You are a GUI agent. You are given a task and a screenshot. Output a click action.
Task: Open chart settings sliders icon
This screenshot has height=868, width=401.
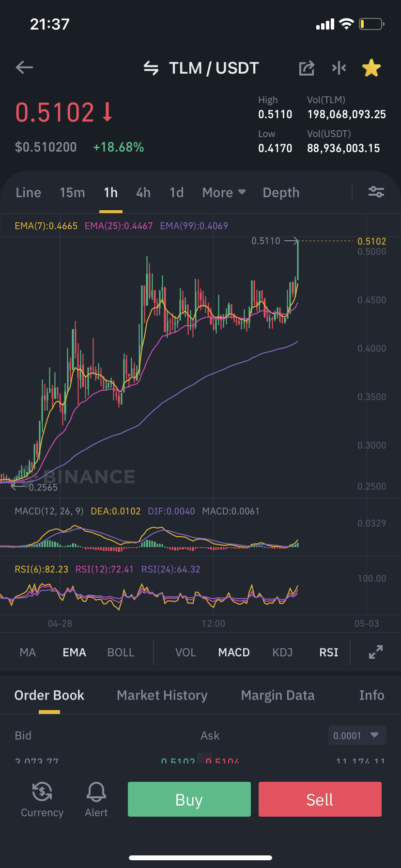(376, 192)
